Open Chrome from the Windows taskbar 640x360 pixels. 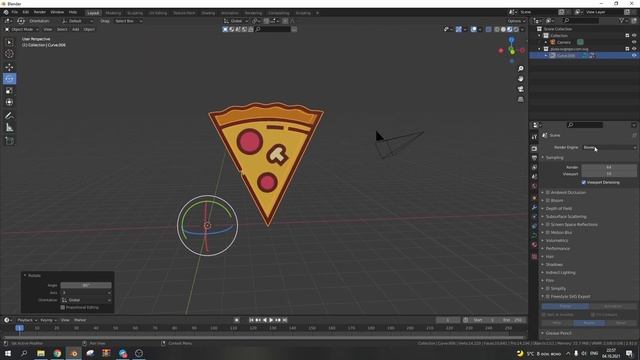click(x=57, y=353)
